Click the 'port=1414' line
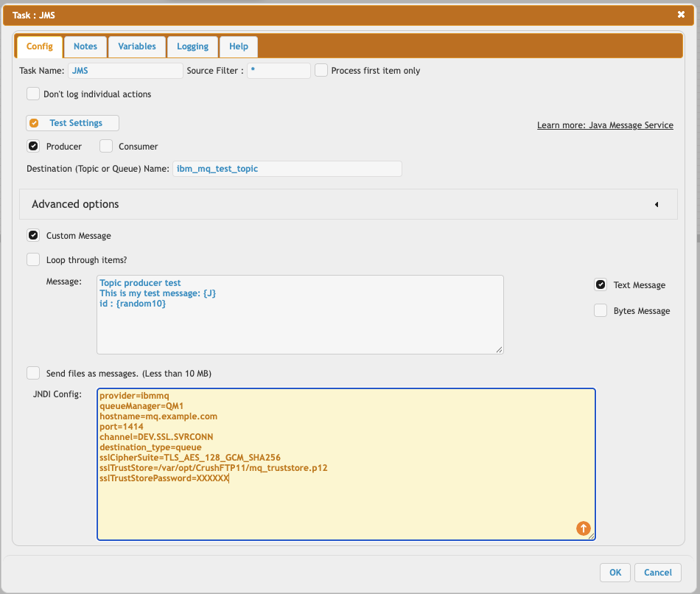Viewport: 700px width, 594px height. (x=122, y=427)
